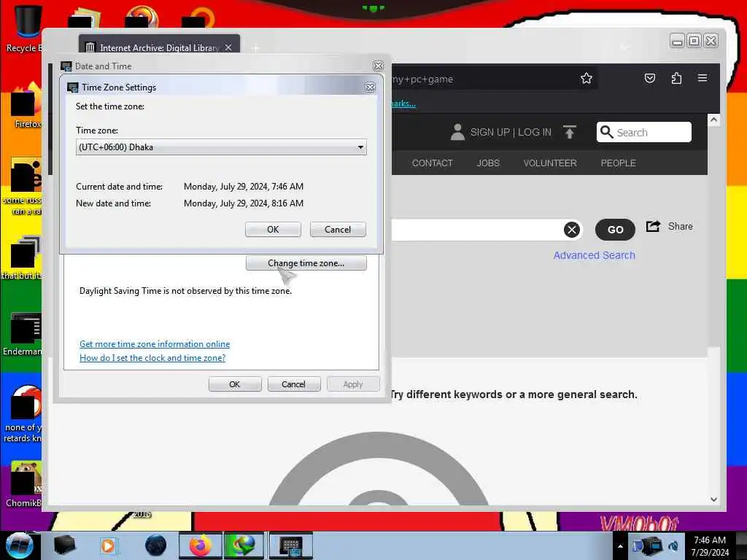Open the Pocket save icon in Firefox
Image resolution: width=747 pixels, height=560 pixels.
point(650,78)
